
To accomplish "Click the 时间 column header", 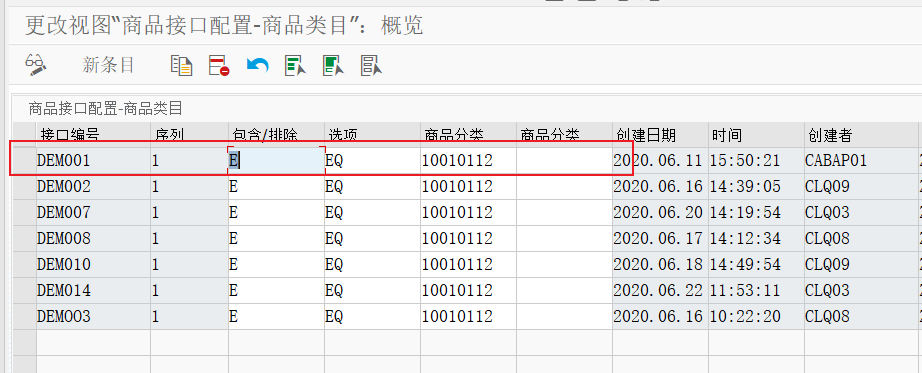I will [x=756, y=135].
